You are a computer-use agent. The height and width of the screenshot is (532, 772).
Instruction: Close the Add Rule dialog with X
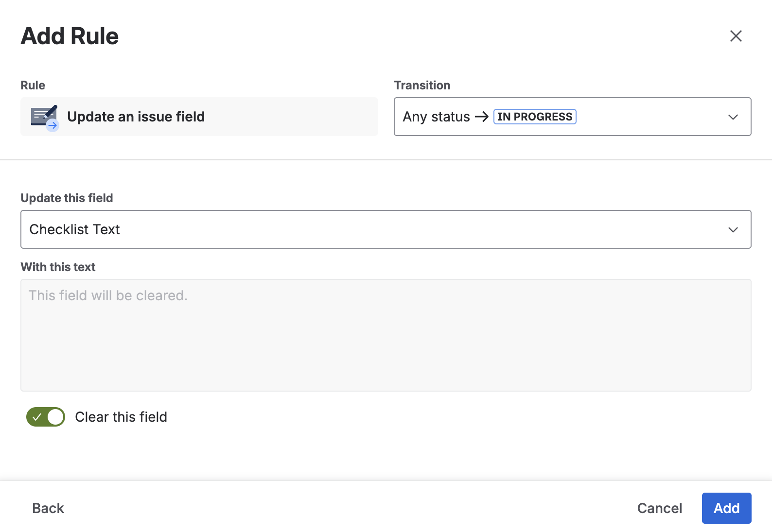(x=736, y=36)
